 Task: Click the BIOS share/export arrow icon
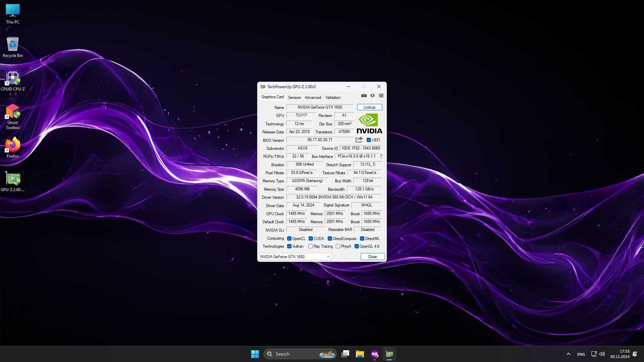pyautogui.click(x=359, y=140)
